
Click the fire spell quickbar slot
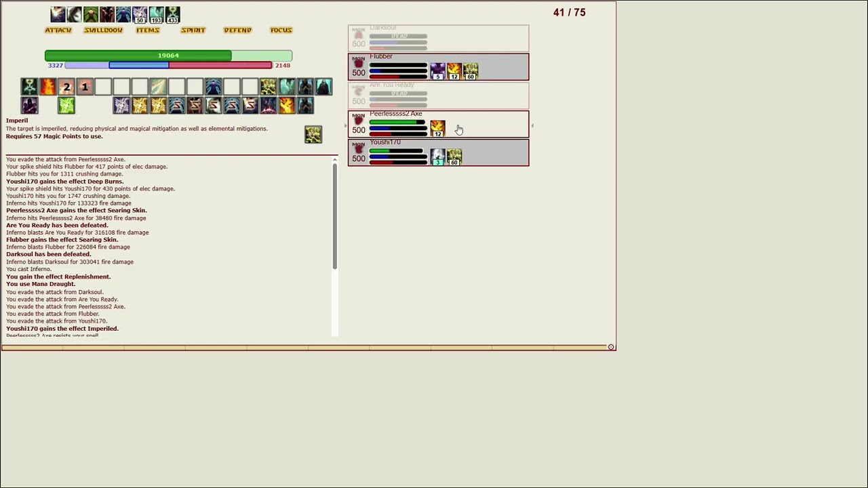coord(47,87)
